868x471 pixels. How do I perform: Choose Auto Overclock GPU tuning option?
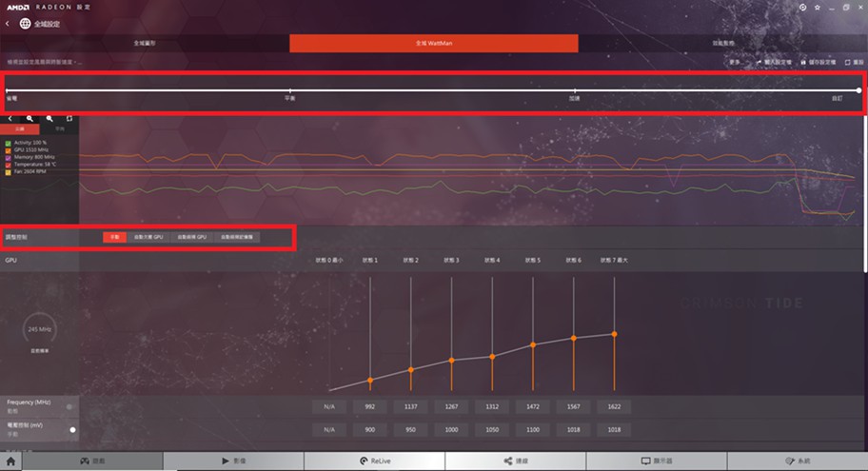tap(191, 237)
